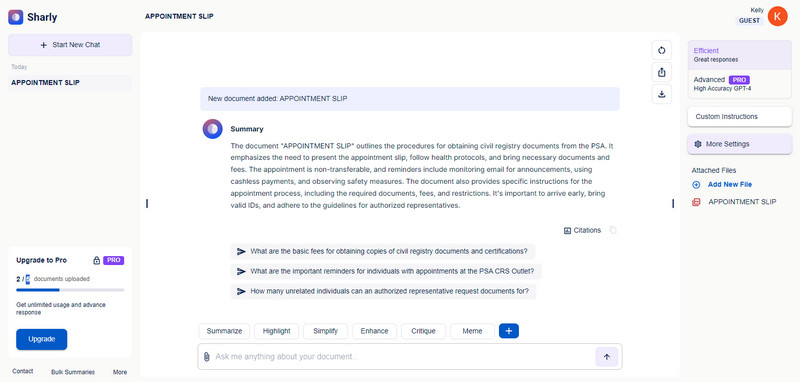Collapse the right sidebar handle
Screen dimensions: 800x382
click(673, 203)
